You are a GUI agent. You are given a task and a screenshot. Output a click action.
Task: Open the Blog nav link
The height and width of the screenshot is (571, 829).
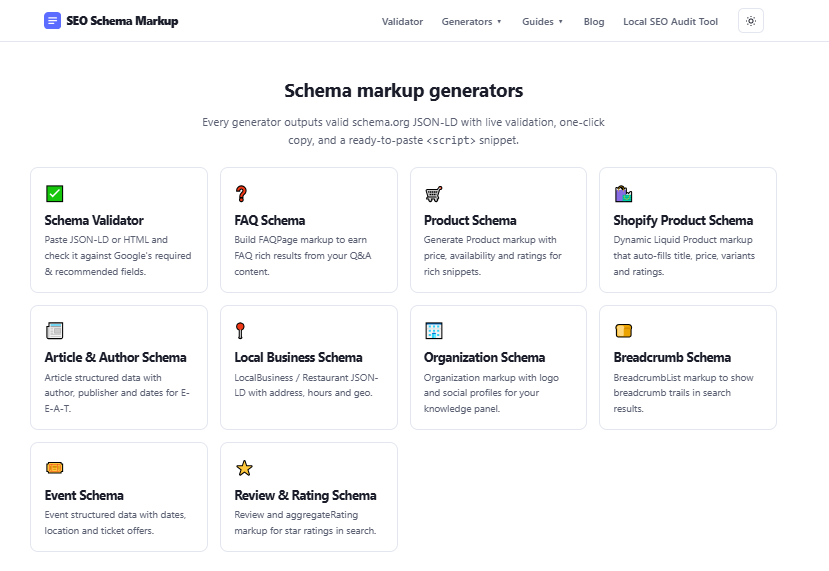click(594, 22)
